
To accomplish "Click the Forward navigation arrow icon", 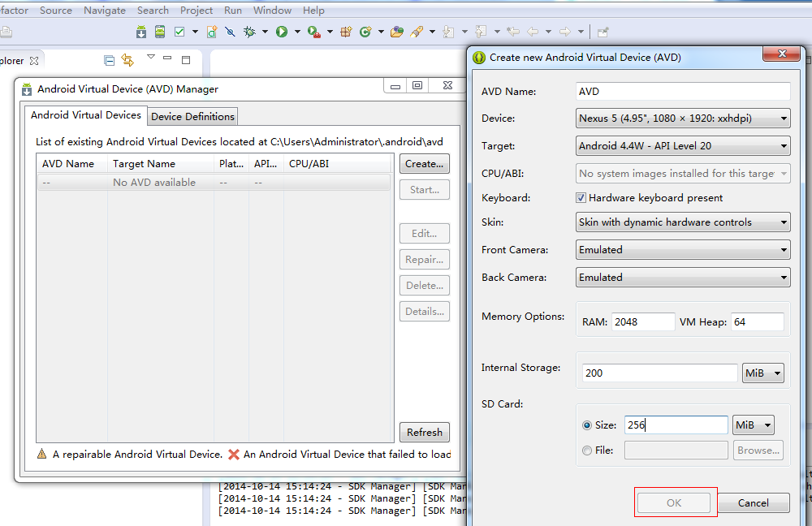I will click(565, 32).
